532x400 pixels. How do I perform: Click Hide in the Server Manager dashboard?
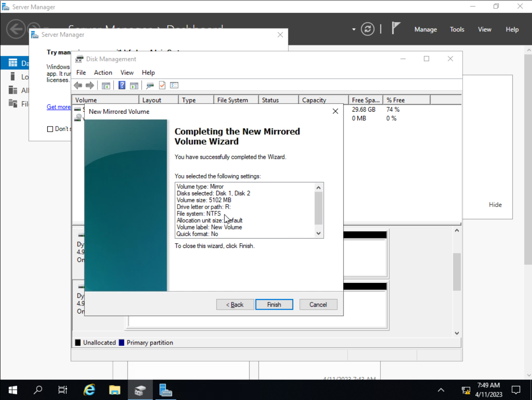(495, 204)
